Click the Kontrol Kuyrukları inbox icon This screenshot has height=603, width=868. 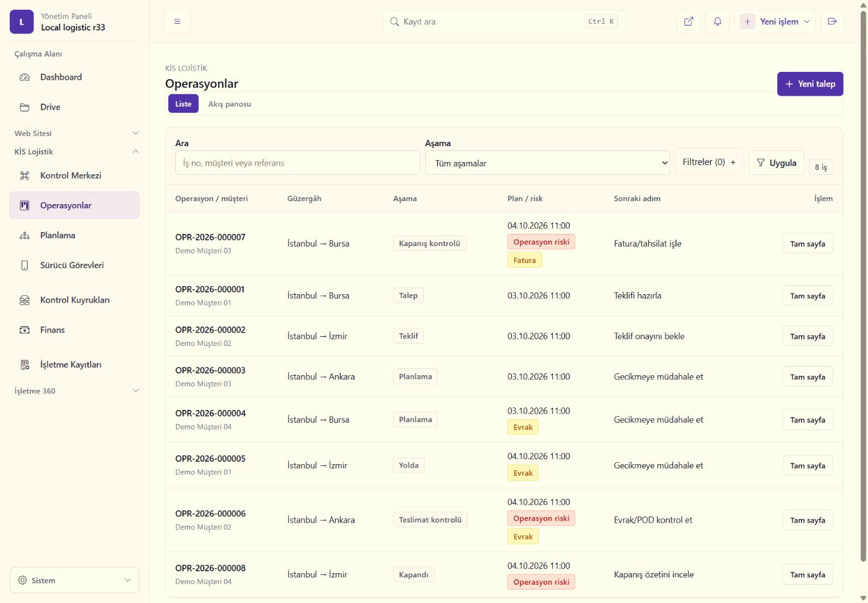[24, 300]
